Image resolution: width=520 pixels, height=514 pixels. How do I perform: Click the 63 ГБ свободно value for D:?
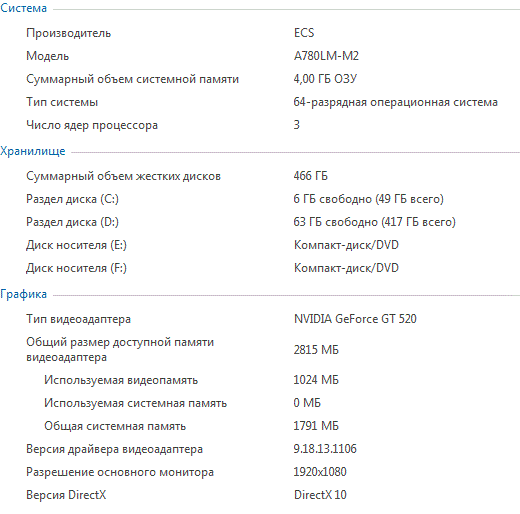tap(374, 222)
